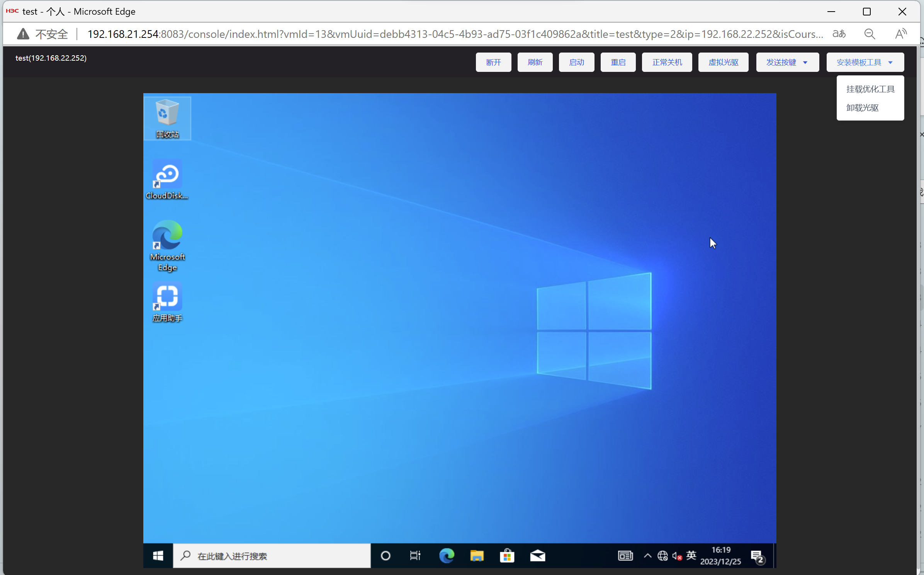Toggle the 英 input language indicator
The height and width of the screenshot is (575, 924).
click(x=691, y=555)
